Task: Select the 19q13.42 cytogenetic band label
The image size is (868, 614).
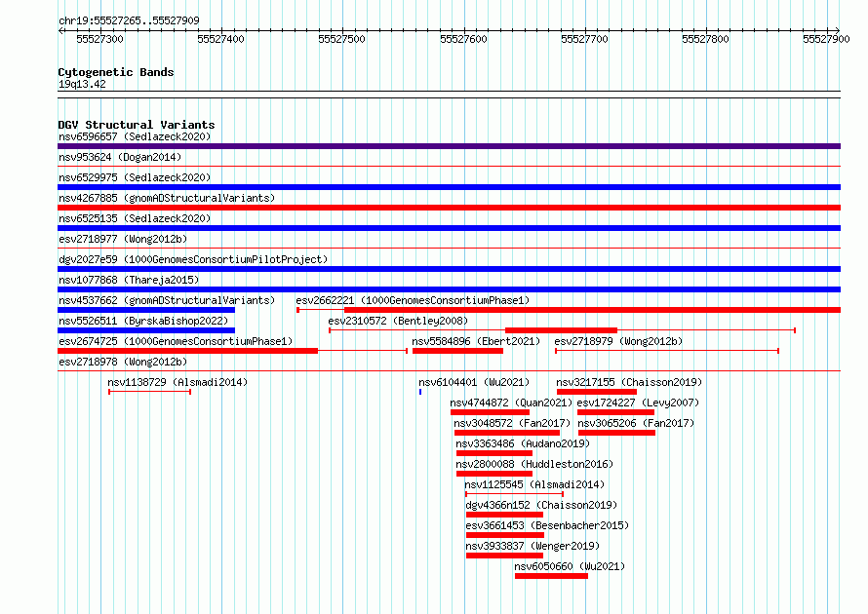Action: (x=82, y=84)
